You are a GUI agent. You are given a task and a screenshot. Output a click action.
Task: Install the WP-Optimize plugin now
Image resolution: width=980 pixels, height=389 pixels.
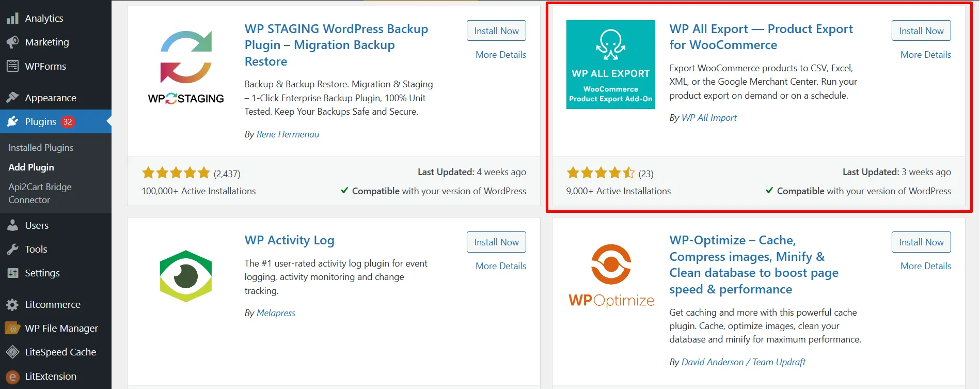[x=921, y=242]
